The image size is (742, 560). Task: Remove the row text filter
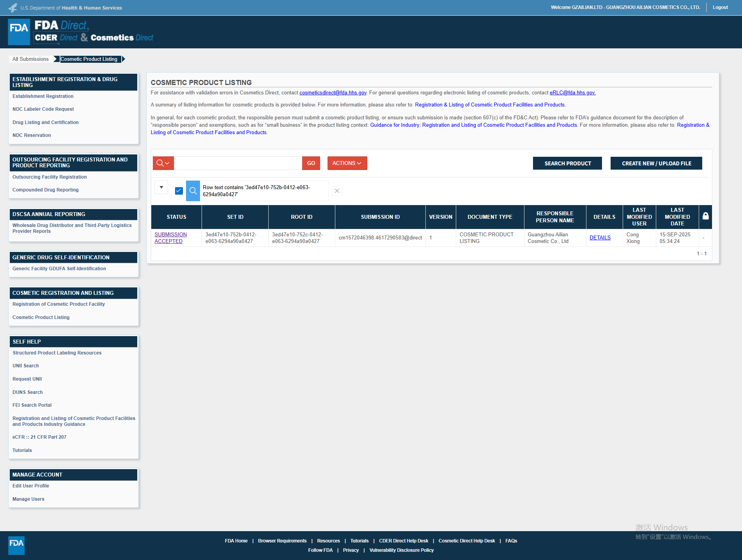(337, 191)
